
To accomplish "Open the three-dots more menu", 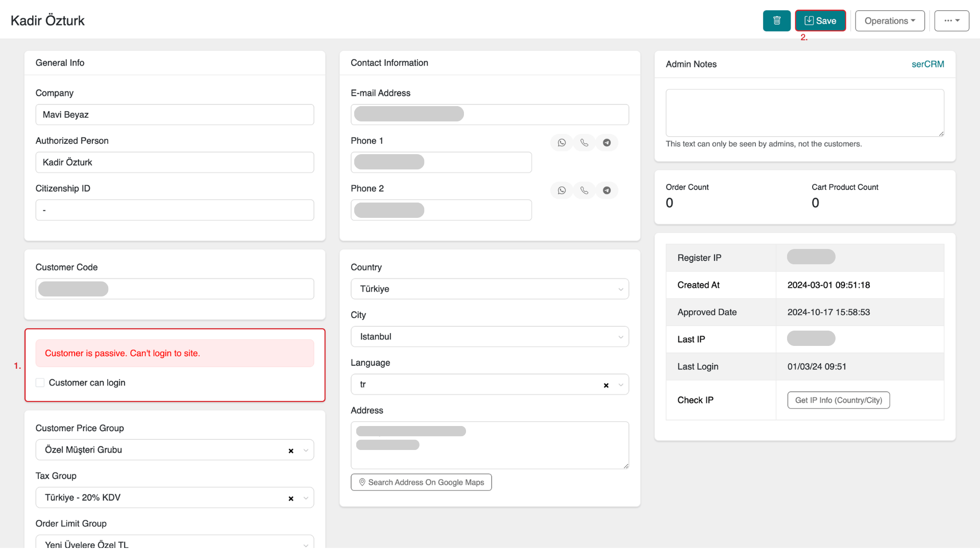I will [951, 21].
